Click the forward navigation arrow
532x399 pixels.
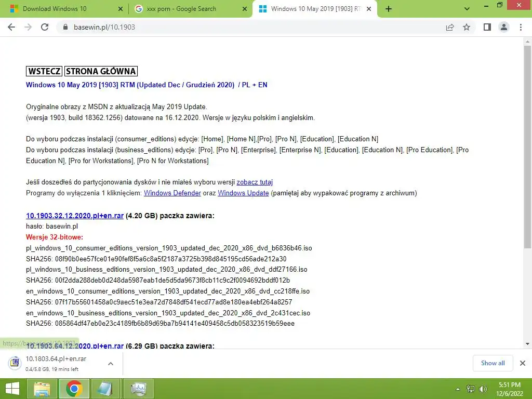pos(28,27)
